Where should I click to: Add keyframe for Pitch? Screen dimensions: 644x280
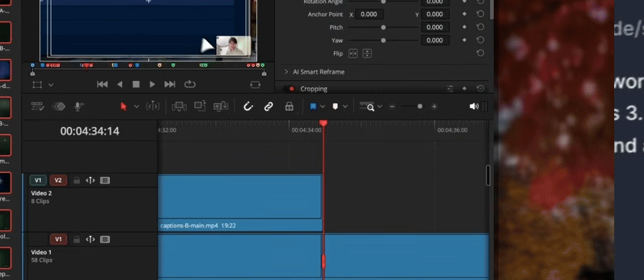(464, 27)
